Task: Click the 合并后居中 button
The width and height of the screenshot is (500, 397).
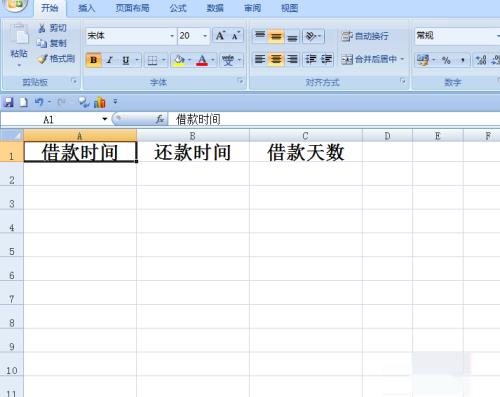Action: (372, 60)
